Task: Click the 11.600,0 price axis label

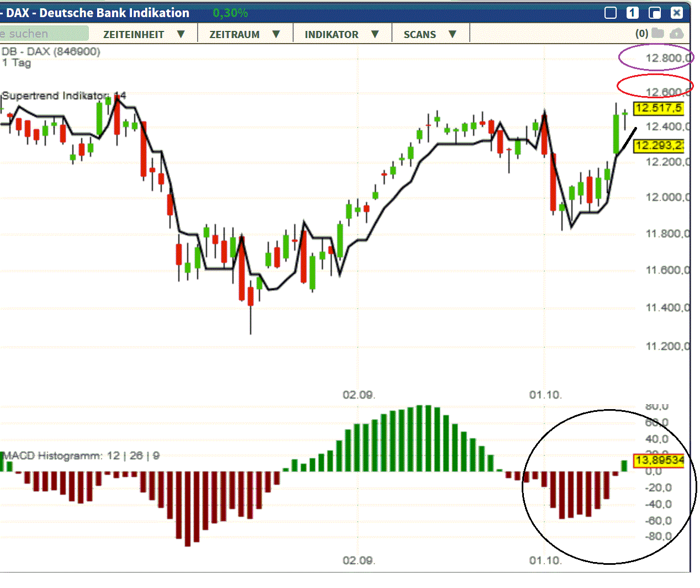Action: (x=667, y=270)
